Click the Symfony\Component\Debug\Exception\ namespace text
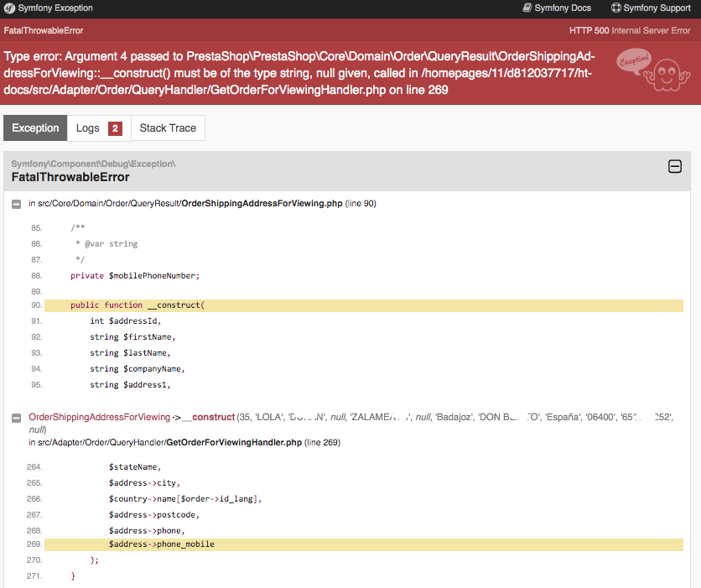This screenshot has height=588, width=701. (x=93, y=164)
